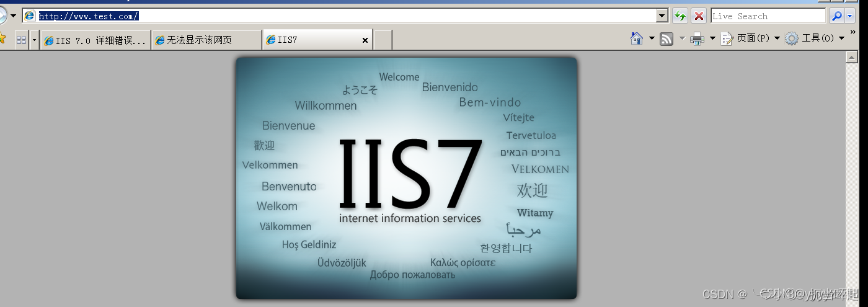Viewport: 868px width, 307px height.
Task: Expand the Print options dropdown
Action: tap(712, 38)
